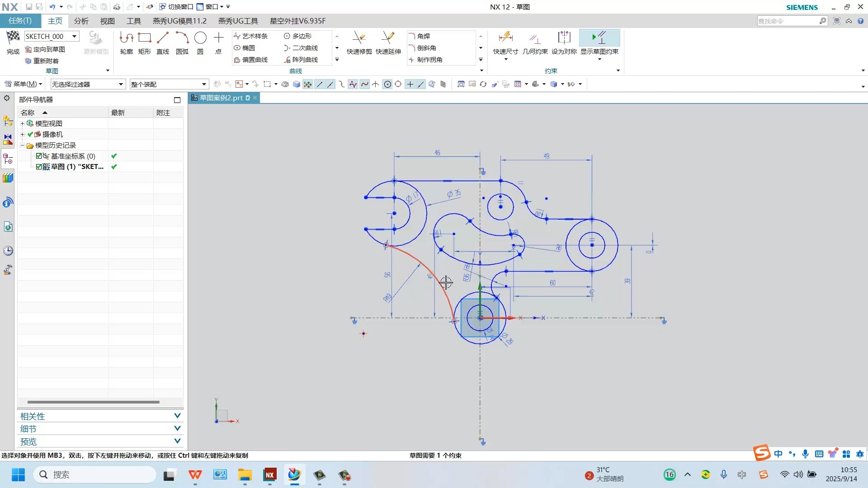The height and width of the screenshot is (488, 868).
Task: Expand the 模型视图 tree node
Action: [x=22, y=123]
